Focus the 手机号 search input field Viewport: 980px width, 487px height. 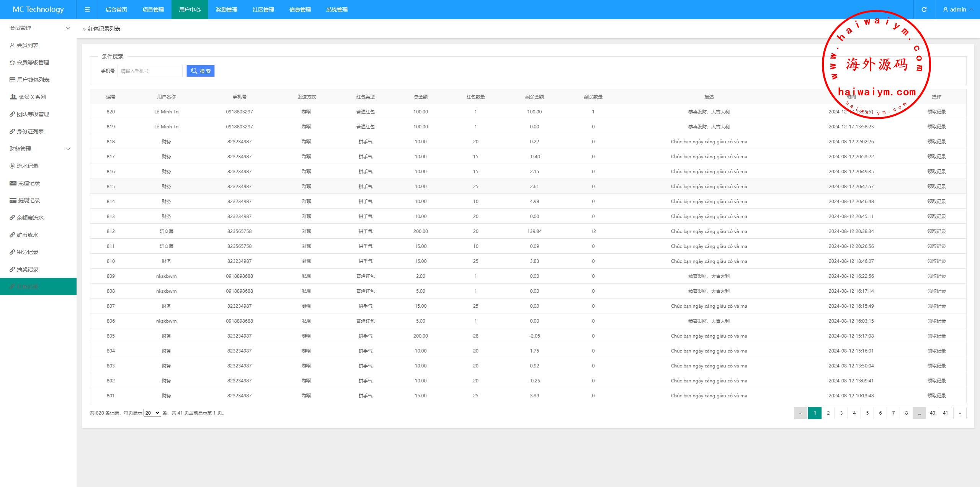pos(150,71)
